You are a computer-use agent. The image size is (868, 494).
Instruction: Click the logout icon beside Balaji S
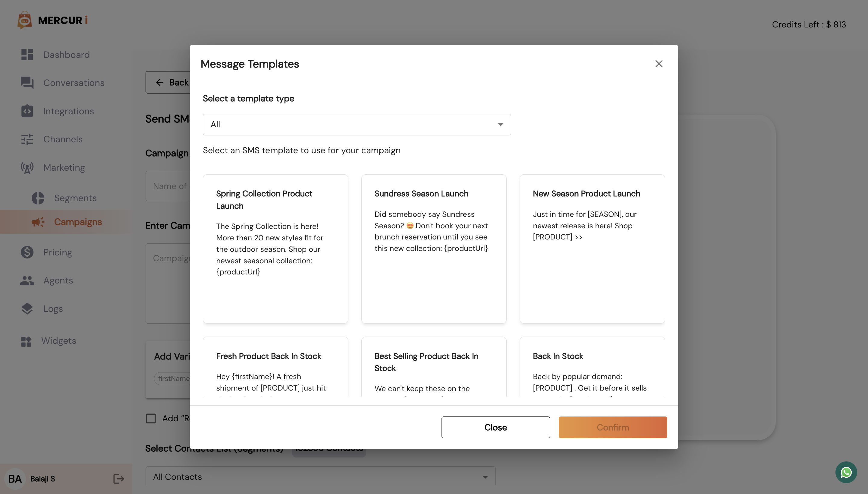[x=119, y=479]
